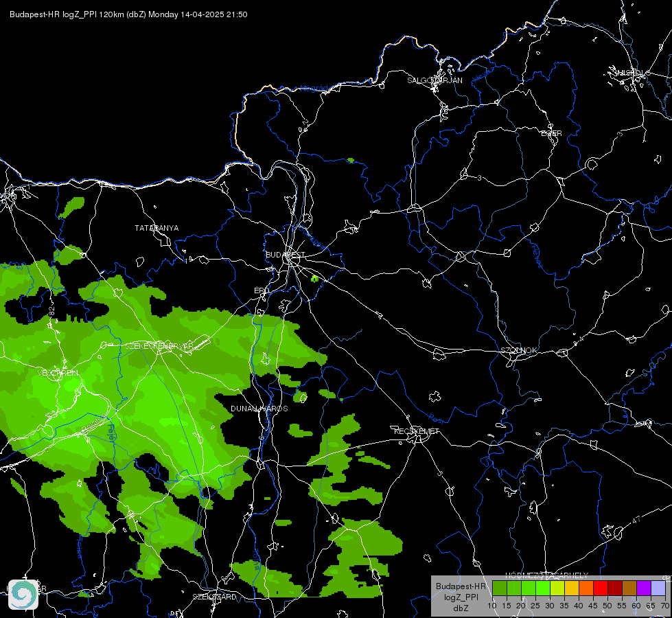The image size is (672, 618).
Task: Click the road number 47 label
Action: click(636, 520)
